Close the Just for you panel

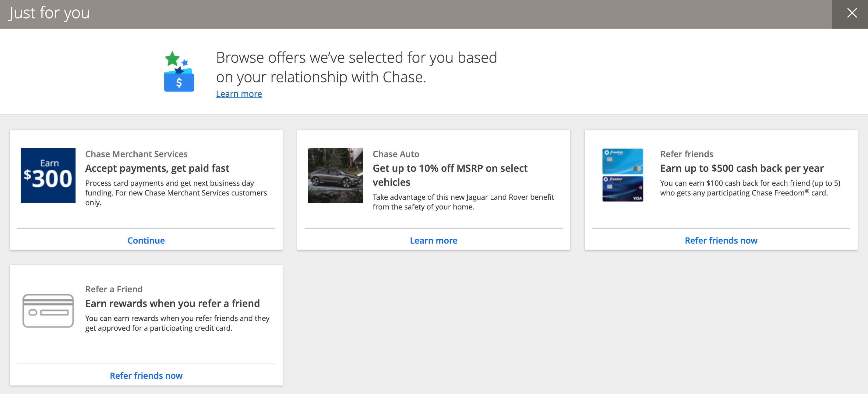(x=852, y=13)
